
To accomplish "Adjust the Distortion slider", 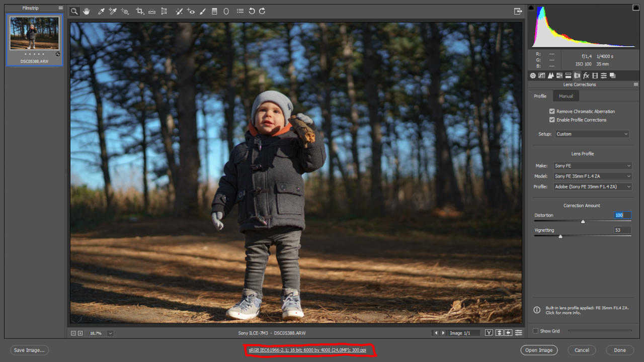I will tap(583, 221).
